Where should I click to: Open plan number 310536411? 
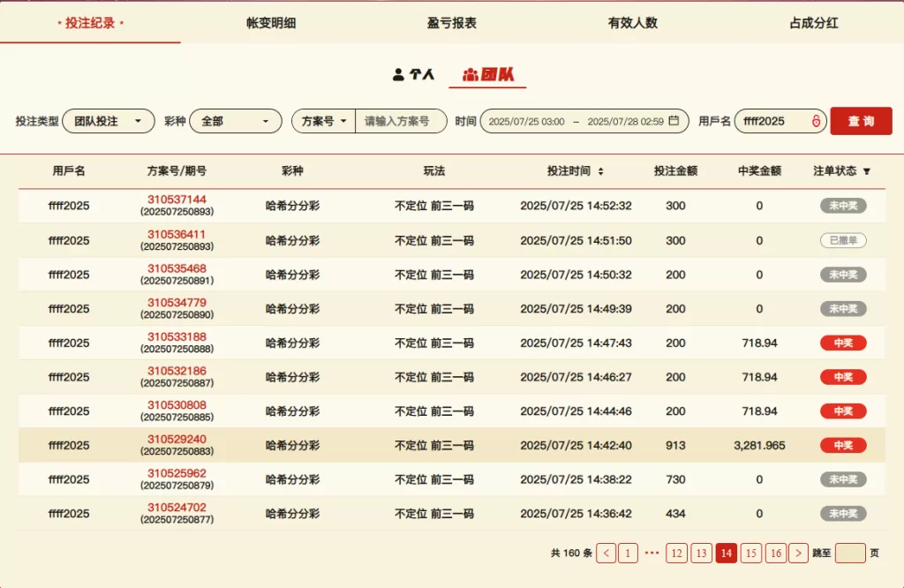(177, 234)
